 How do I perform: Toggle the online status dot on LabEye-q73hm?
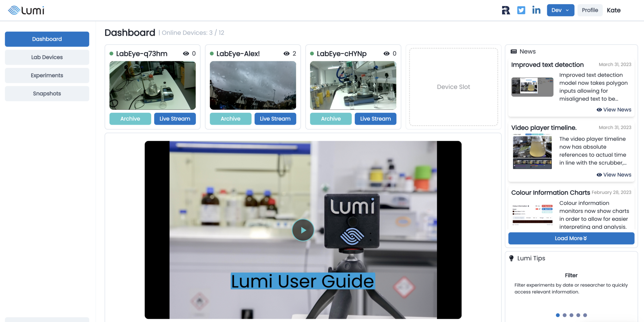(112, 53)
